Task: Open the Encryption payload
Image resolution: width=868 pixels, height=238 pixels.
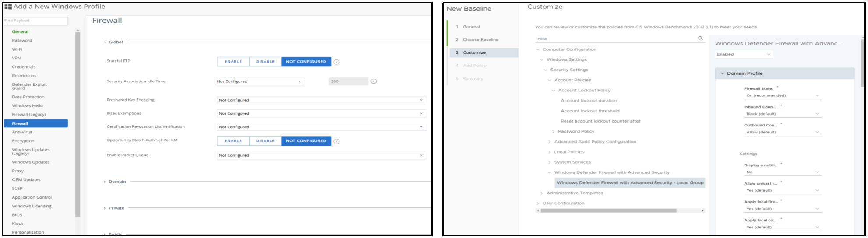Action: (x=23, y=141)
